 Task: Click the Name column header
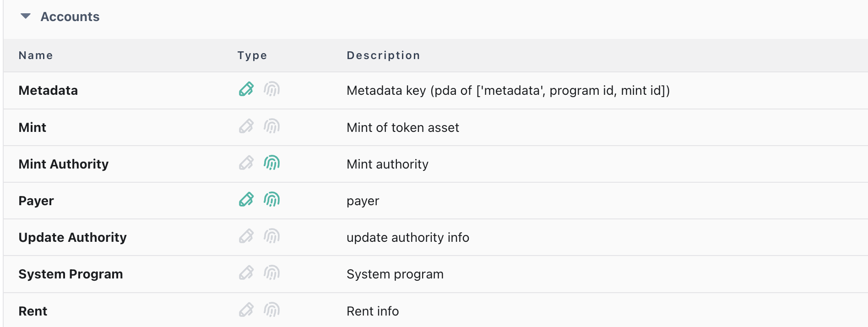35,55
